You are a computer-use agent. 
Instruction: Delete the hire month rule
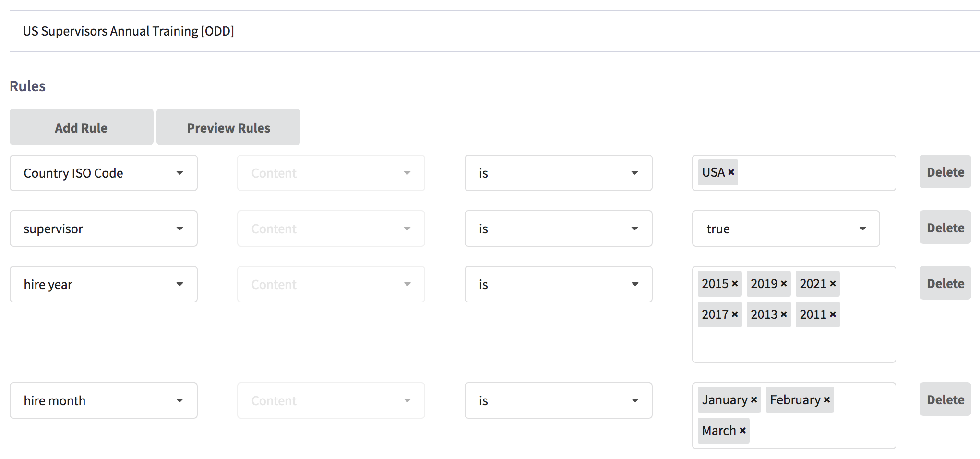[x=945, y=399]
